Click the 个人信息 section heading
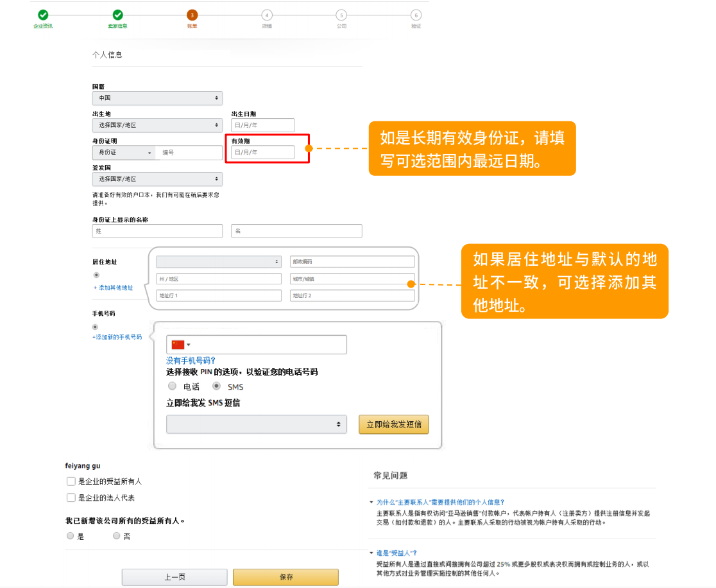This screenshot has height=588, width=716. tap(107, 55)
